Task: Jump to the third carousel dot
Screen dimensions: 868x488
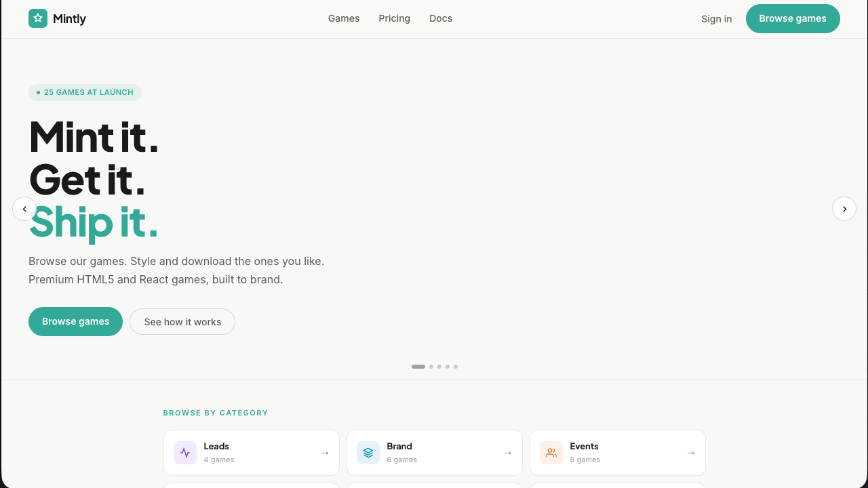Action: 439,367
